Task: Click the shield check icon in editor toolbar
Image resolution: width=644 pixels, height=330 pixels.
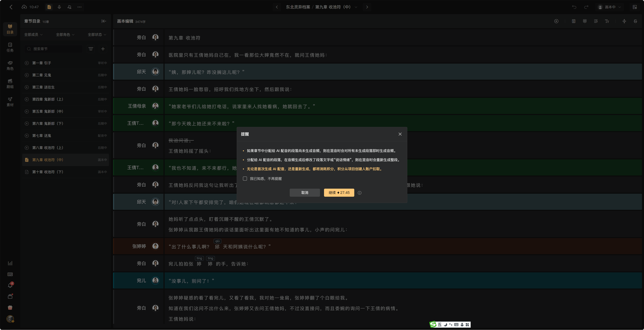Action: tap(585, 21)
